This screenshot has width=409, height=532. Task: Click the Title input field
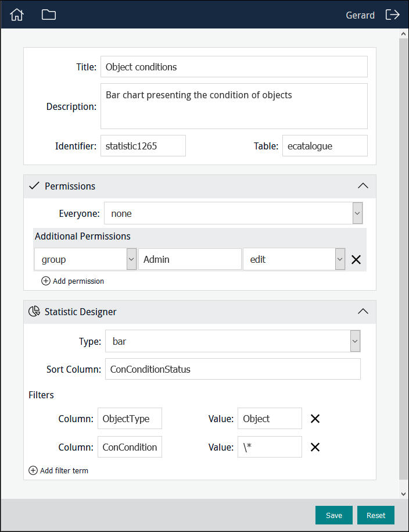coord(234,67)
